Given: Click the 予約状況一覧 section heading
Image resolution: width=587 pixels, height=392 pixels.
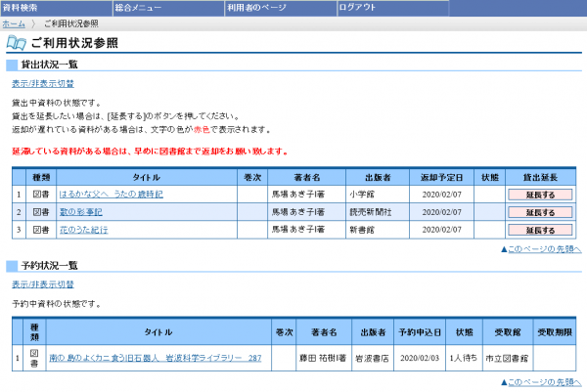Looking at the screenshot, I should tap(50, 266).
